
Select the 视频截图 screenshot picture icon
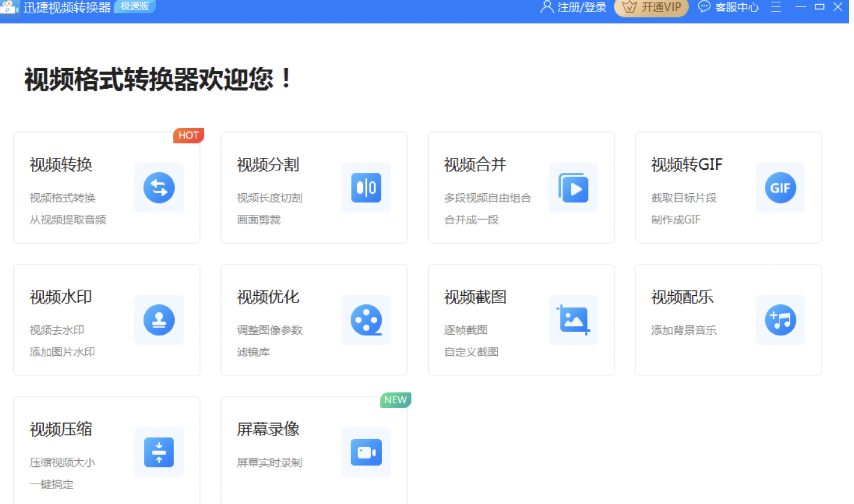573,320
